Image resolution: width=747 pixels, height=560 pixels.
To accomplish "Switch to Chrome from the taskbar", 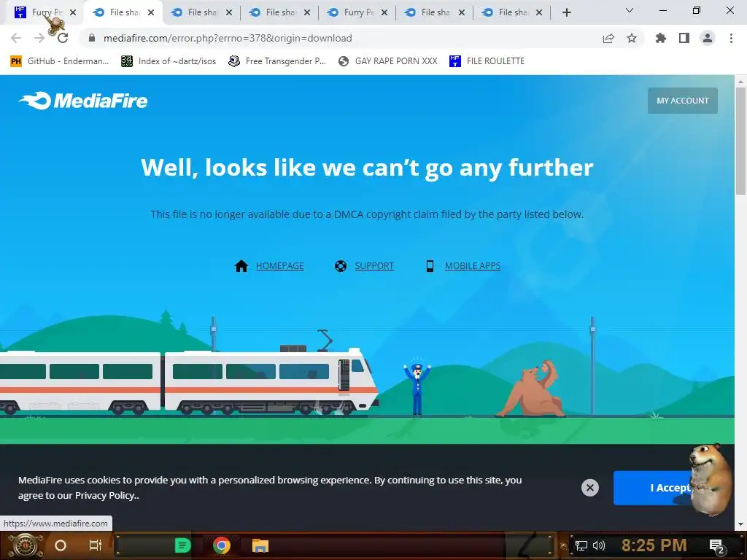I will (x=222, y=545).
